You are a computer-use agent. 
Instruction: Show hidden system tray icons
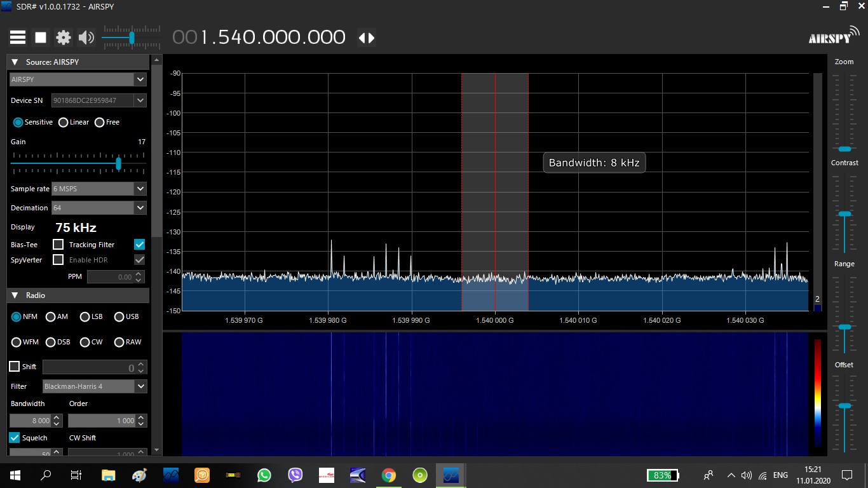coord(731,475)
